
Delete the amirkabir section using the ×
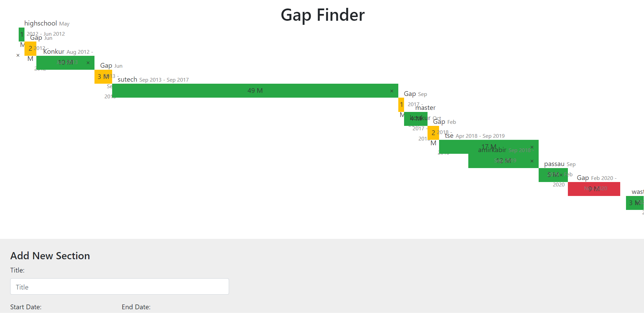(x=532, y=161)
